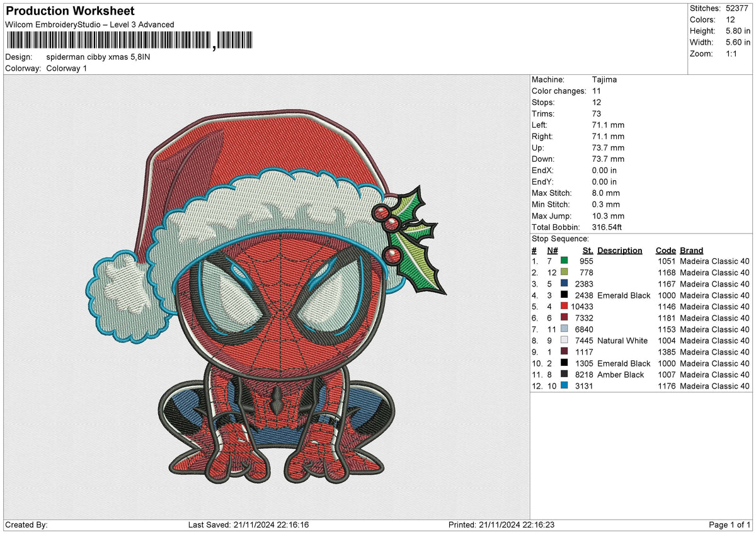Click 'Emerald Black' description in row 10

624,363
